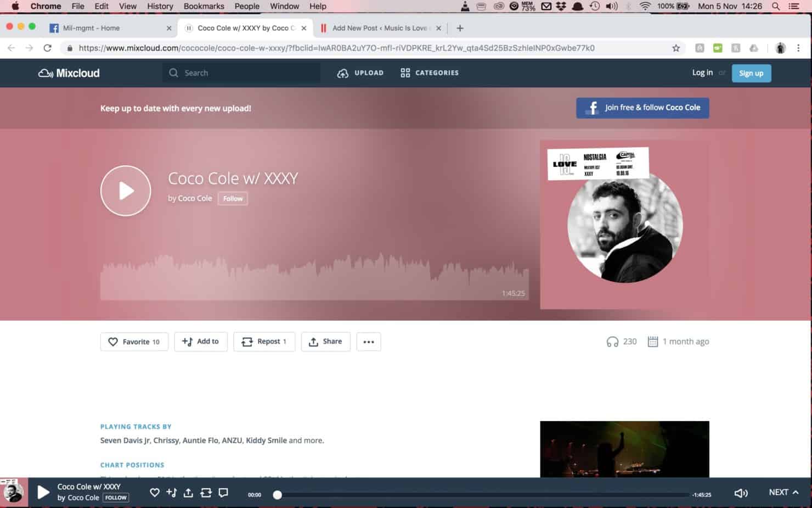
Task: Click the green extension icon
Action: pos(718,48)
